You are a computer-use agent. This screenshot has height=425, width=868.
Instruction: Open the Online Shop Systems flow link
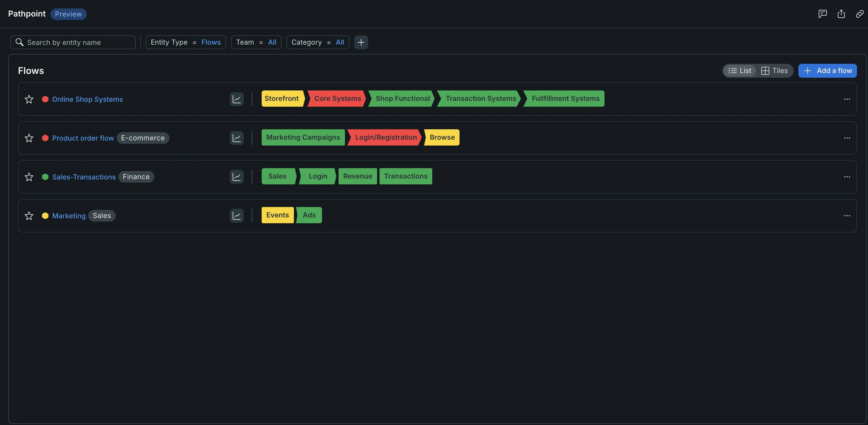click(87, 99)
